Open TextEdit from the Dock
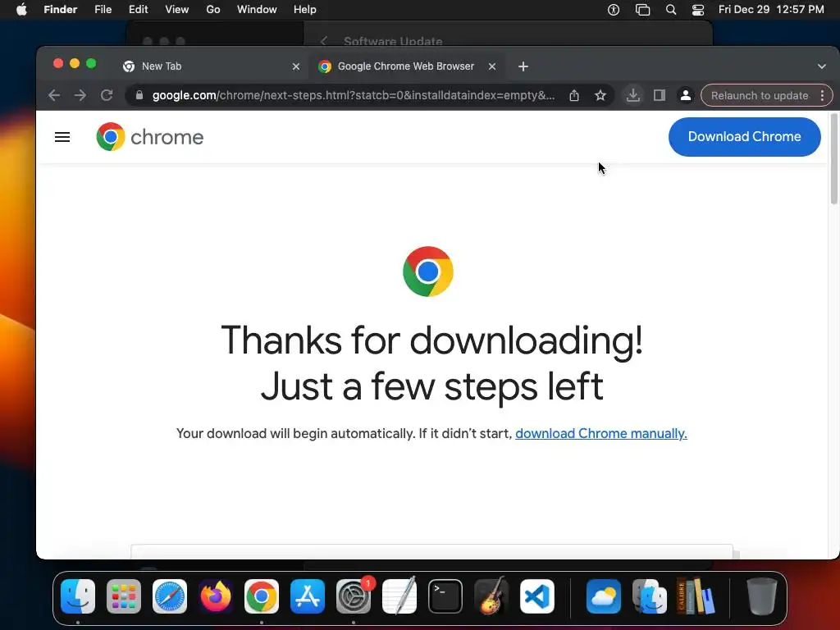Image resolution: width=840 pixels, height=630 pixels. click(x=399, y=596)
